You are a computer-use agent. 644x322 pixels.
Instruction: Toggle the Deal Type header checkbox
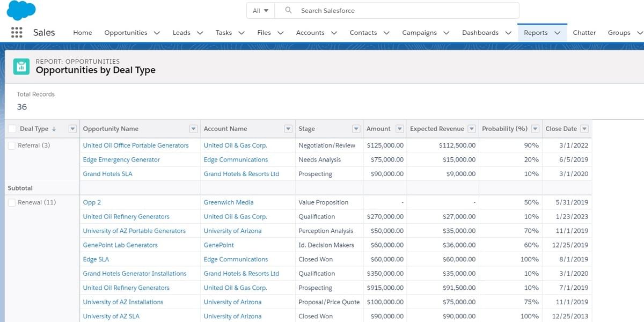(x=12, y=129)
